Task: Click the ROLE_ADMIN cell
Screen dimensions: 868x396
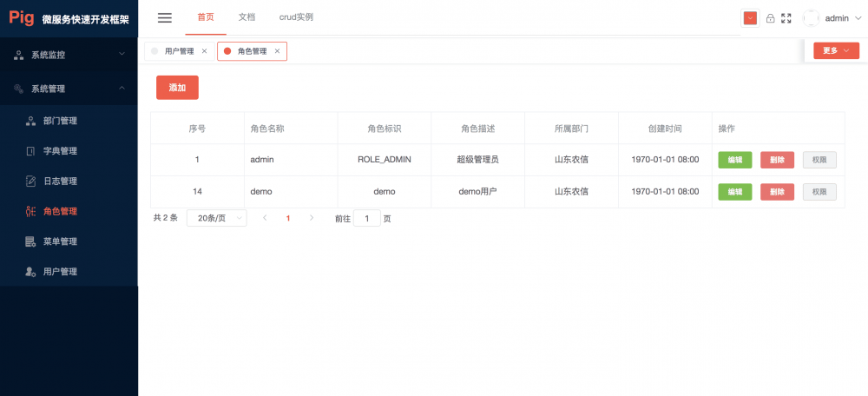Action: pyautogui.click(x=385, y=160)
